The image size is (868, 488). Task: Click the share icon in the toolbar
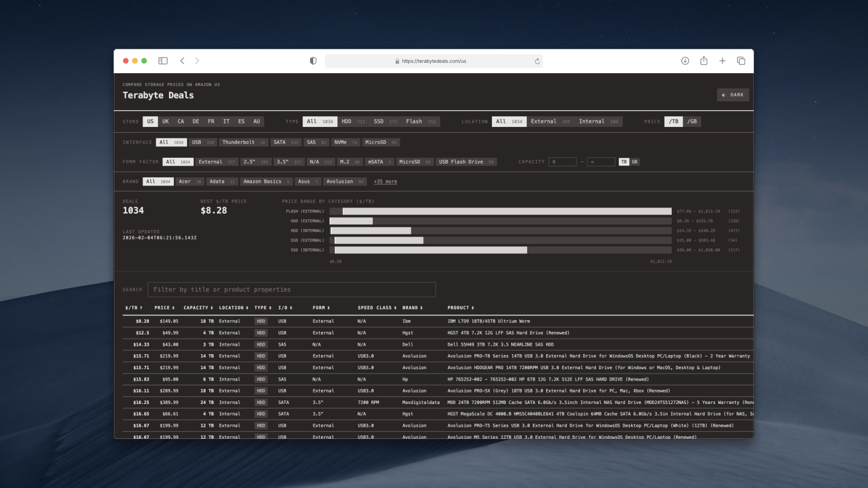click(703, 61)
